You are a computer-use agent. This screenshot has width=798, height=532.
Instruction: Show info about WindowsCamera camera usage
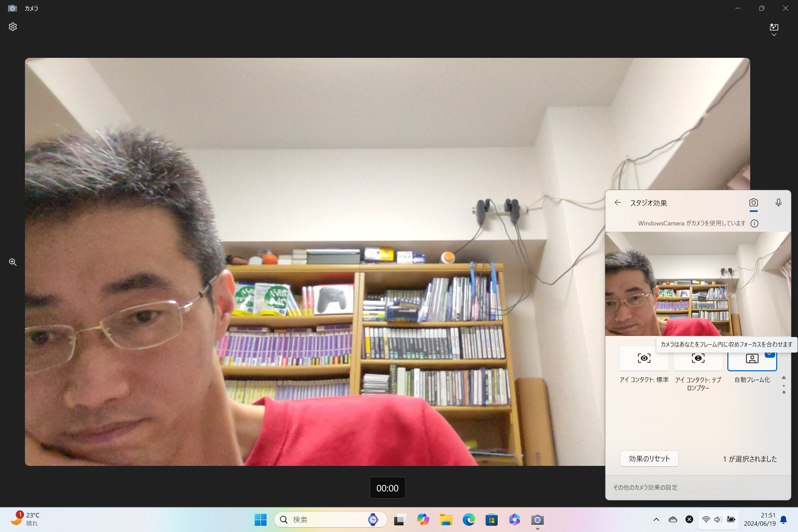754,223
